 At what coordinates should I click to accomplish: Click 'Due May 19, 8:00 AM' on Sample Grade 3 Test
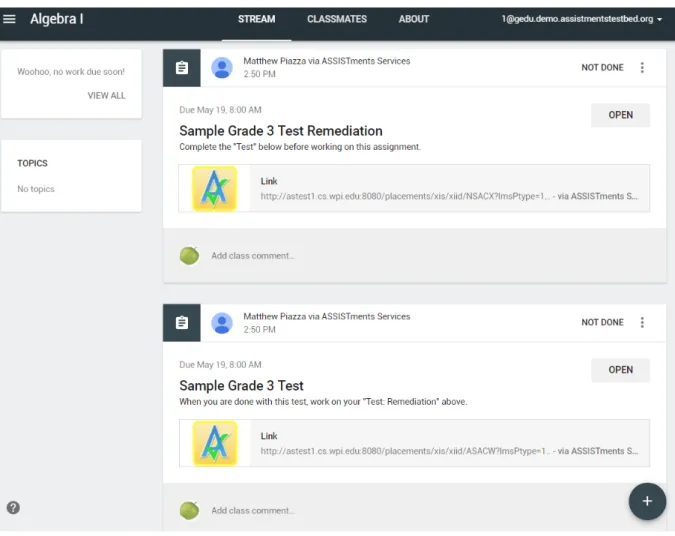pyautogui.click(x=220, y=365)
